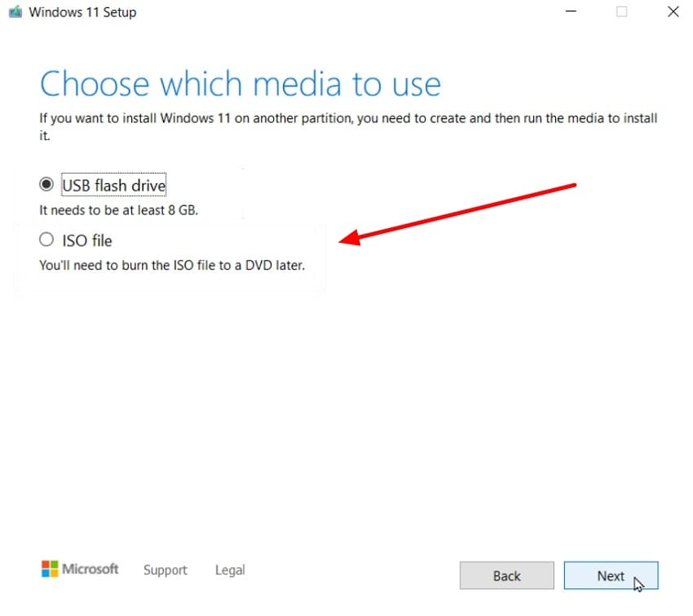Open the Support link

click(166, 570)
